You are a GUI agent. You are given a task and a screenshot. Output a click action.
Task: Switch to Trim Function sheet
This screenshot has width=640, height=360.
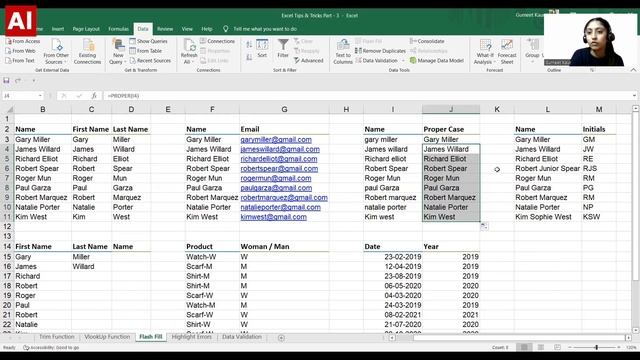57,337
